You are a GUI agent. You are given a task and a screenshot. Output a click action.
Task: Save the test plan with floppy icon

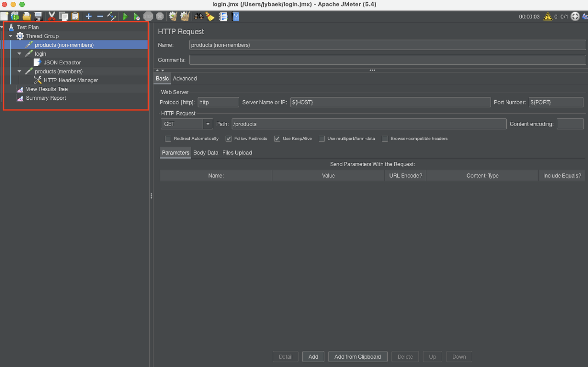point(38,17)
